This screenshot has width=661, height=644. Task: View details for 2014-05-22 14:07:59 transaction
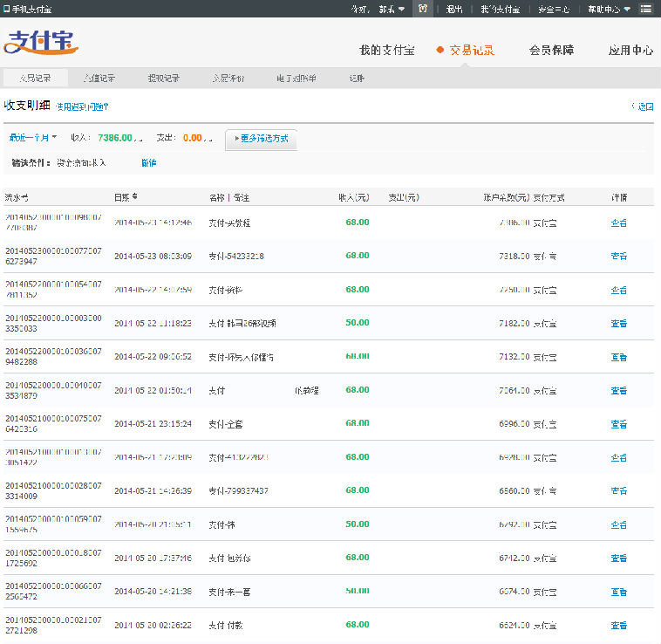(x=619, y=290)
